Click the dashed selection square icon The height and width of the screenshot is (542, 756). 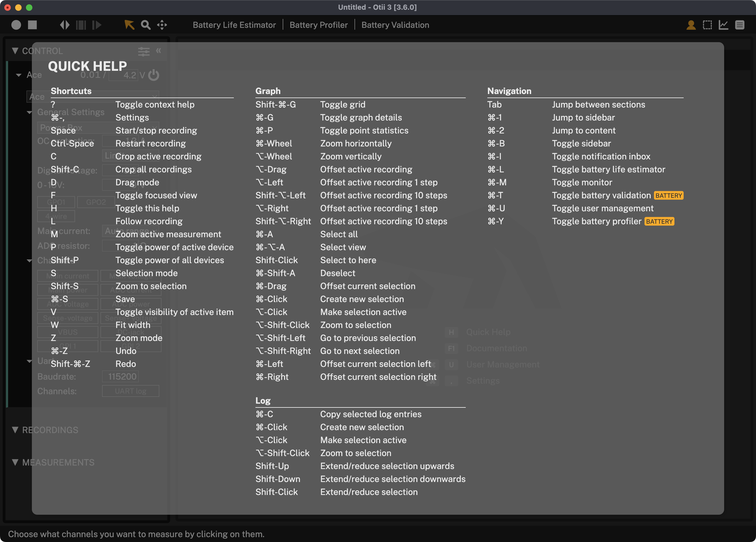coord(707,25)
